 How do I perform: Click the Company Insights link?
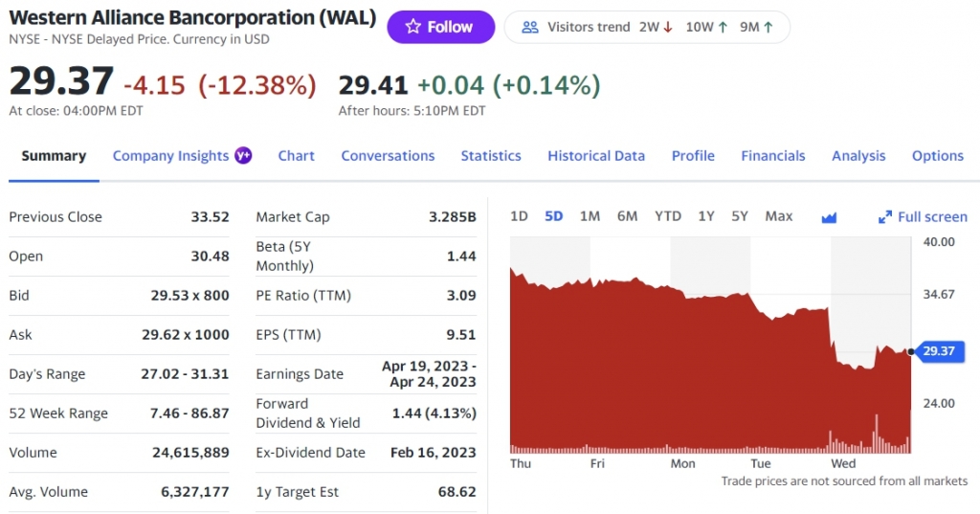[170, 156]
